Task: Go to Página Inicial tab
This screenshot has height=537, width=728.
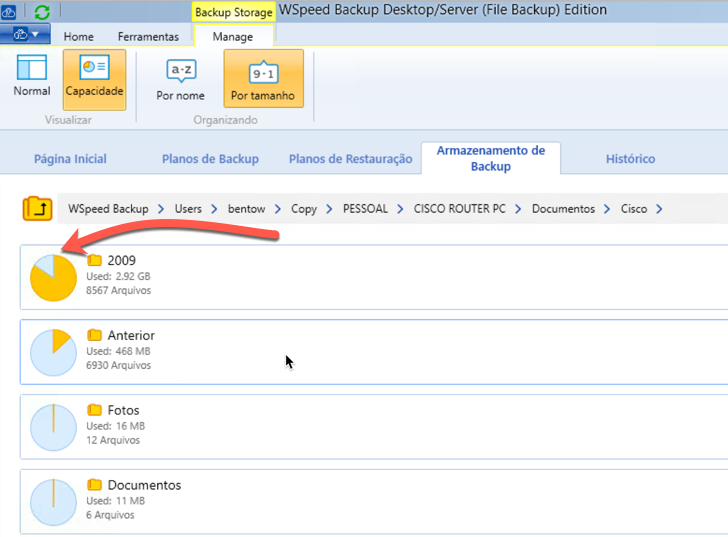Action: tap(70, 159)
